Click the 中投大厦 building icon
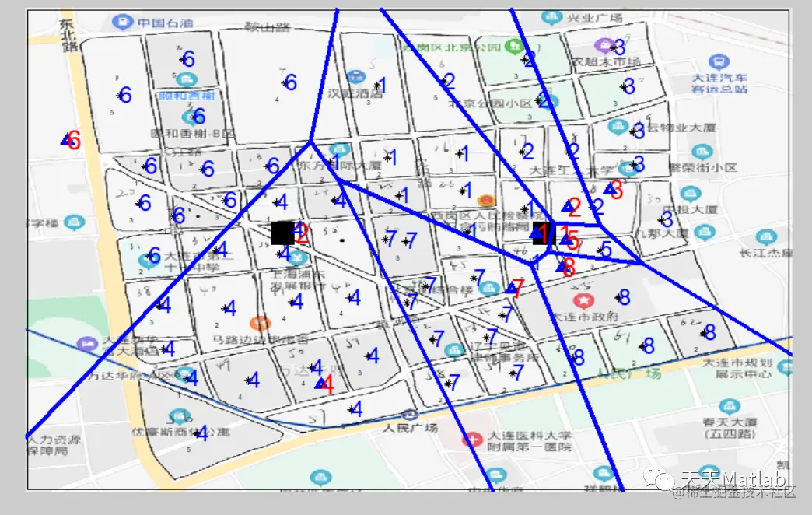 tap(690, 194)
